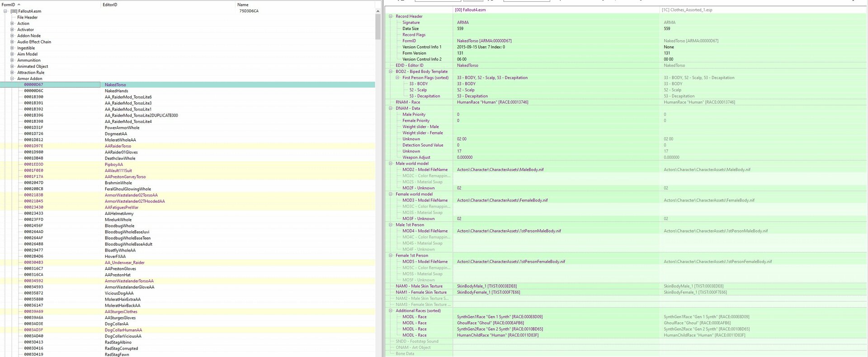Collapse the Armor Addon group
868x357 pixels.
click(x=12, y=79)
